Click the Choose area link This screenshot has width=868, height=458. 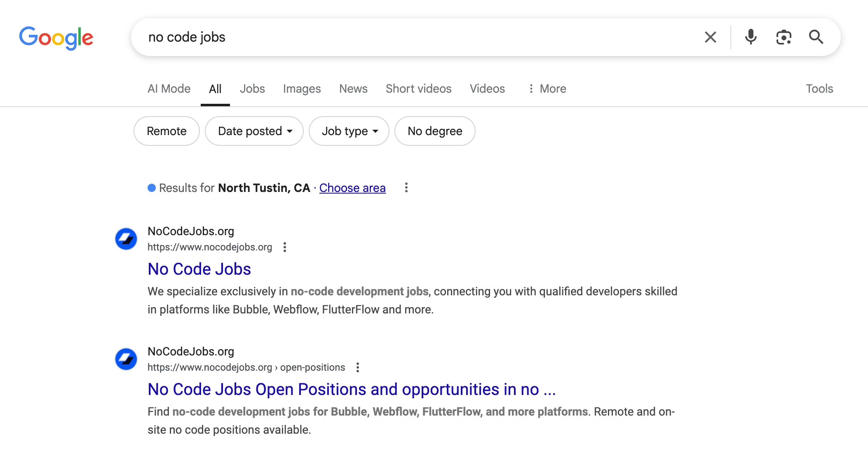352,188
